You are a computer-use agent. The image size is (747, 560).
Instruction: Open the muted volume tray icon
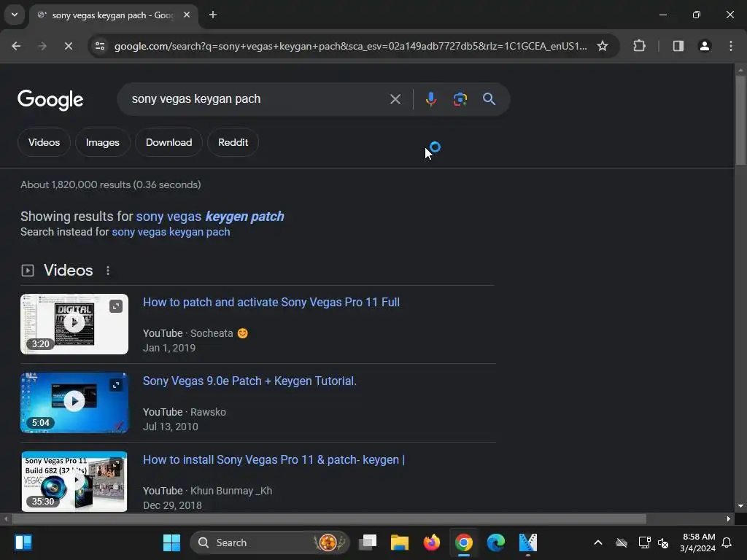(x=663, y=542)
